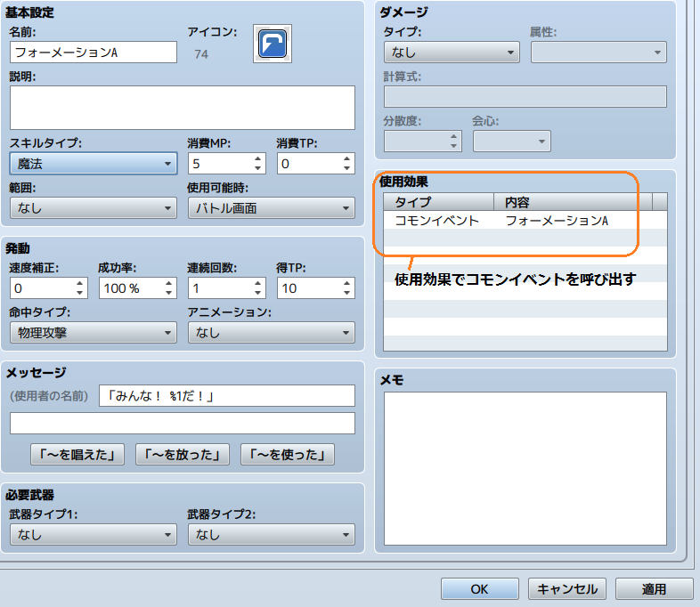The height and width of the screenshot is (607, 700).
Task: Open the 命中タイプ dropdown showing 物理攻撃
Action: point(94,332)
